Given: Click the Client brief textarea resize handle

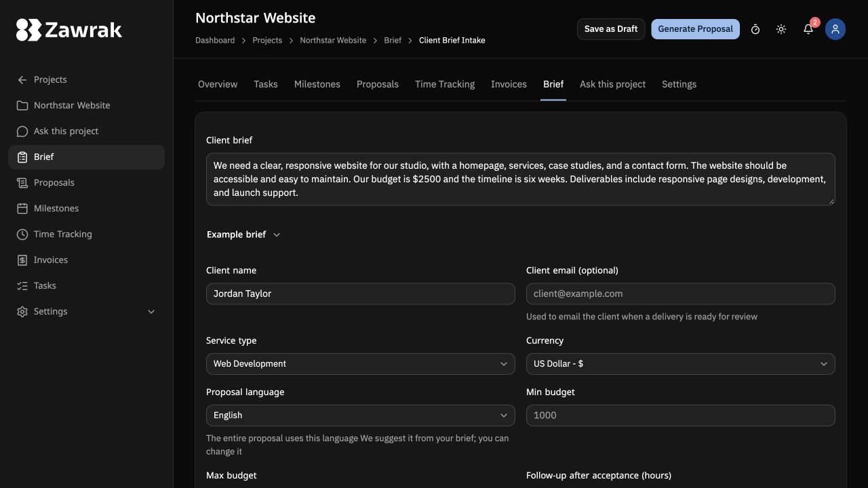Looking at the screenshot, I should point(831,201).
